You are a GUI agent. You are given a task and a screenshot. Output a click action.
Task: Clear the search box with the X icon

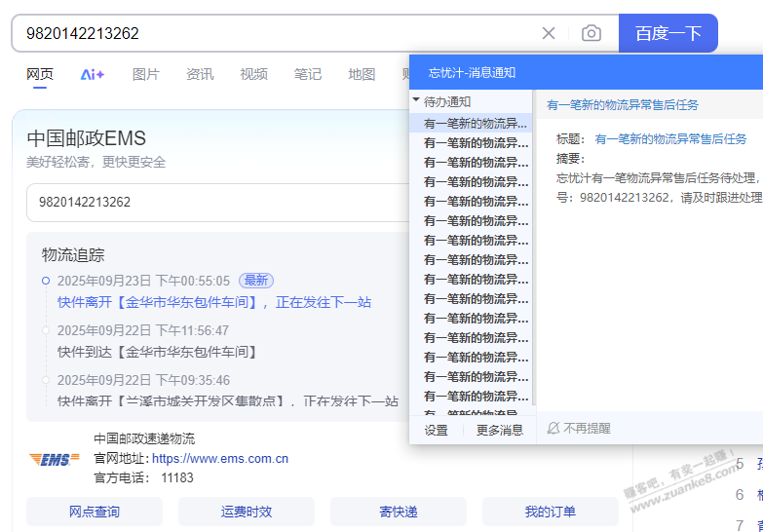click(x=549, y=33)
